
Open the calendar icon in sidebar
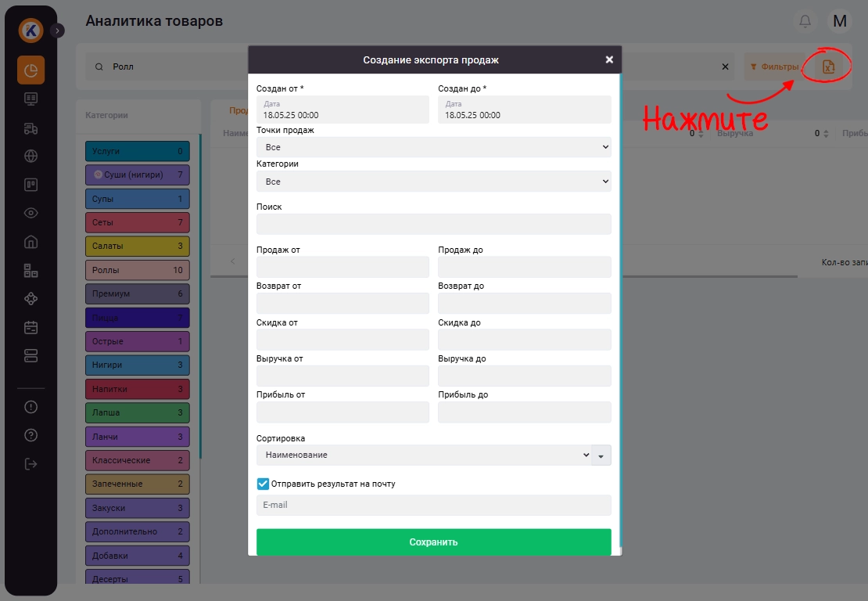31,327
